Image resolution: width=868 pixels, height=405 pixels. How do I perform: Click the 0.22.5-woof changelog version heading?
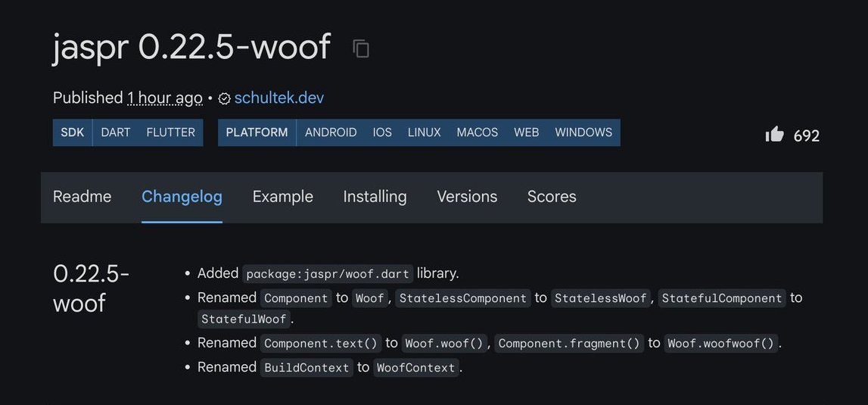(x=91, y=288)
